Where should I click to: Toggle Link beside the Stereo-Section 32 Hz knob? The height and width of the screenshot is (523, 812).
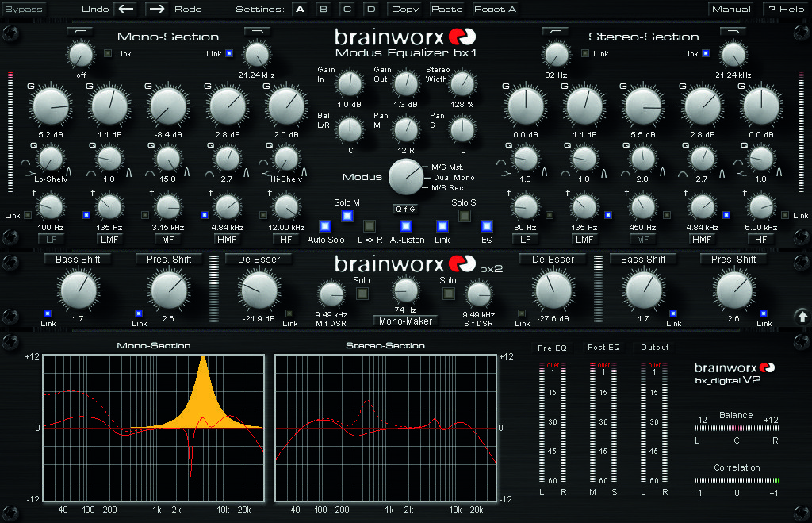point(585,53)
